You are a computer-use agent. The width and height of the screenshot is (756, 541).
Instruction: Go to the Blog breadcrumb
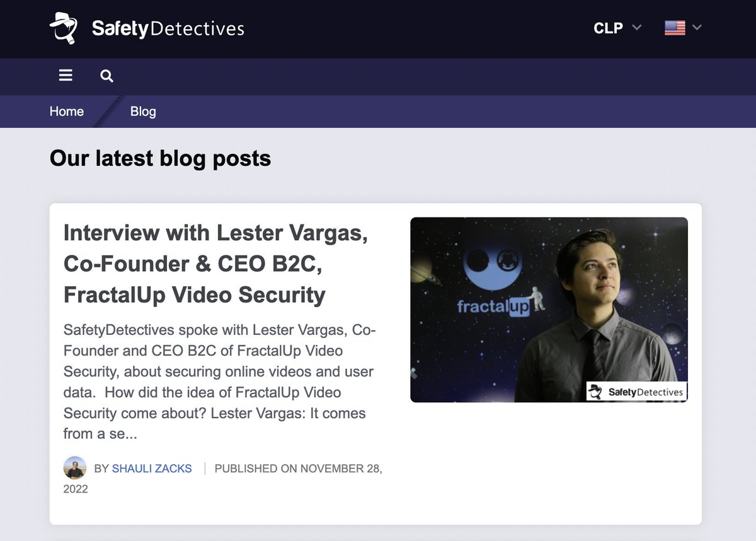coord(143,112)
